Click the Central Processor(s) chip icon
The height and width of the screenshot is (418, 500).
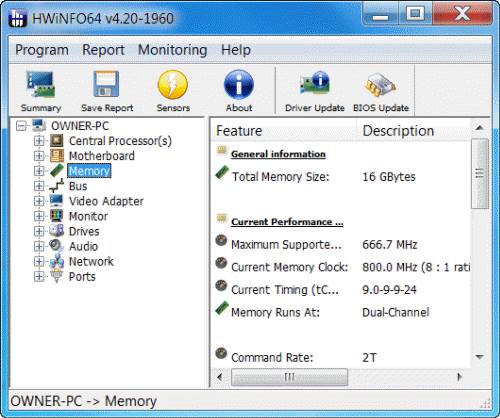(x=57, y=141)
